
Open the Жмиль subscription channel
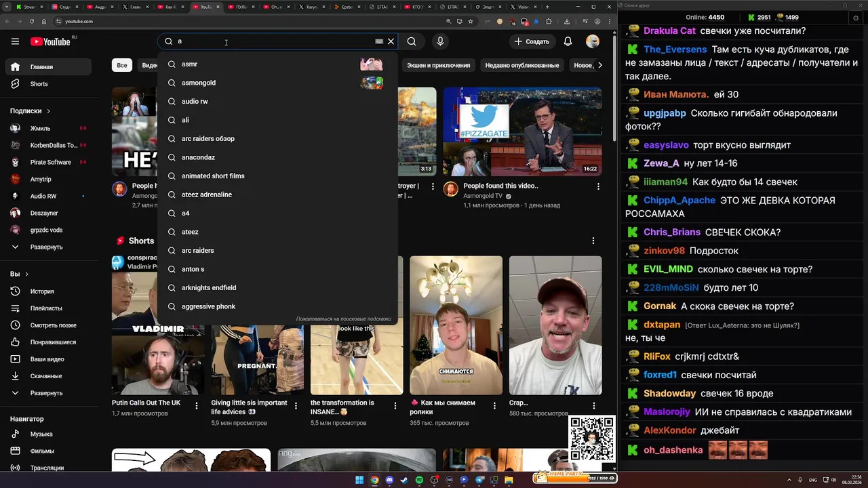[47, 128]
